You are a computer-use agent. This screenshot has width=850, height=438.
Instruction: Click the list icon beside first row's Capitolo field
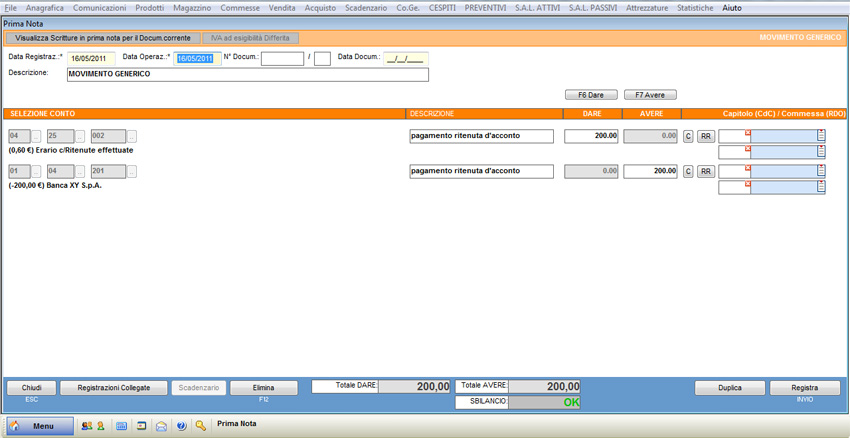[821, 136]
